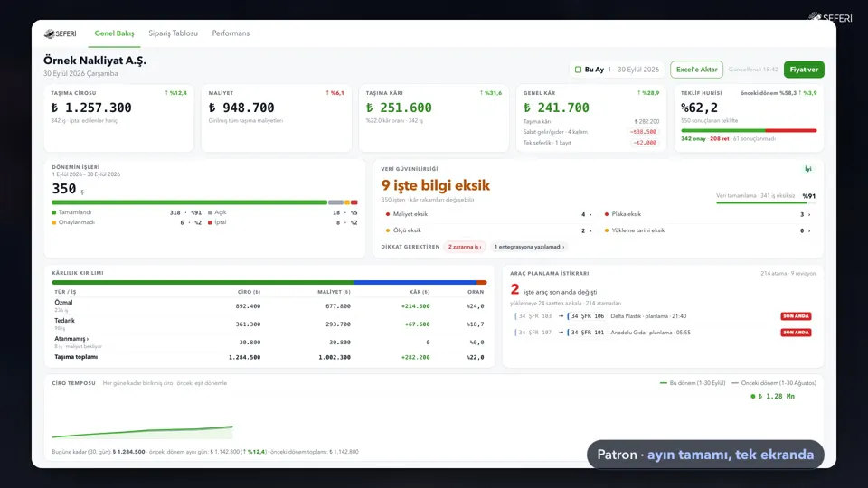Click the yellow dot beside Ölçü eksik
Screen dimensions: 868x488
coord(388,230)
